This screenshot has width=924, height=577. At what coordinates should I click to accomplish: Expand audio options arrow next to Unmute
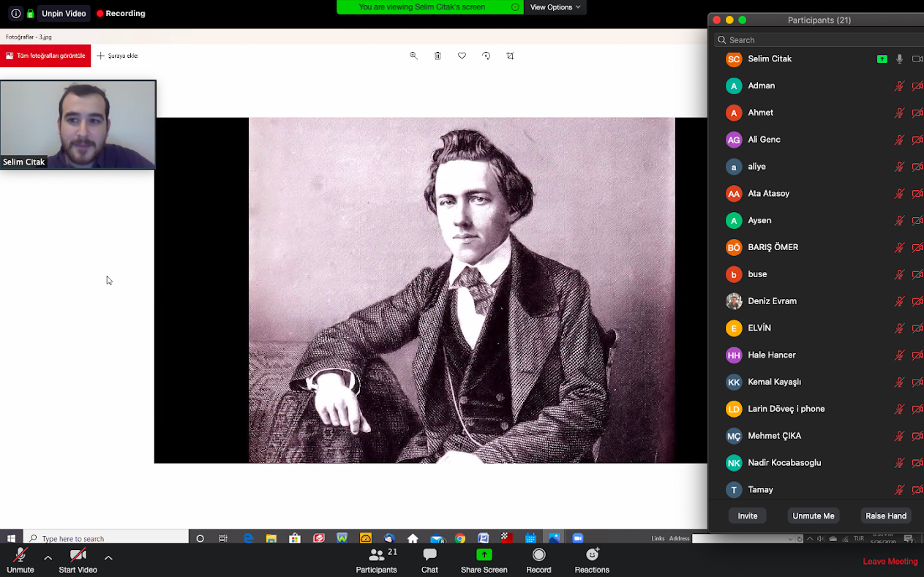point(48,558)
